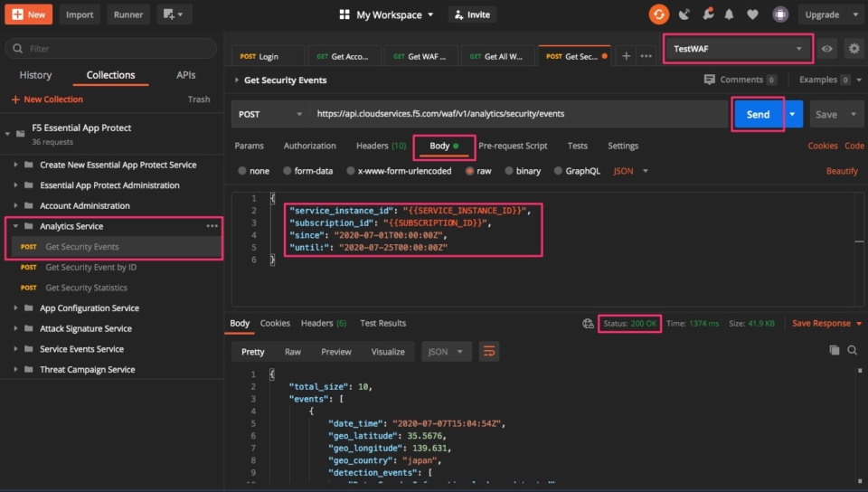Image resolution: width=868 pixels, height=492 pixels.
Task: Add a new request tab with plus icon
Action: coord(626,56)
